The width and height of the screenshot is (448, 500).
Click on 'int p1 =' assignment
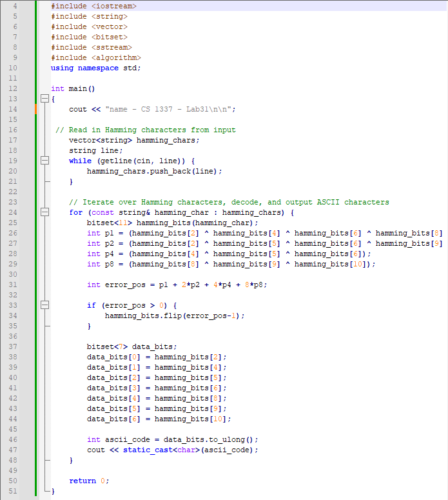click(x=105, y=233)
